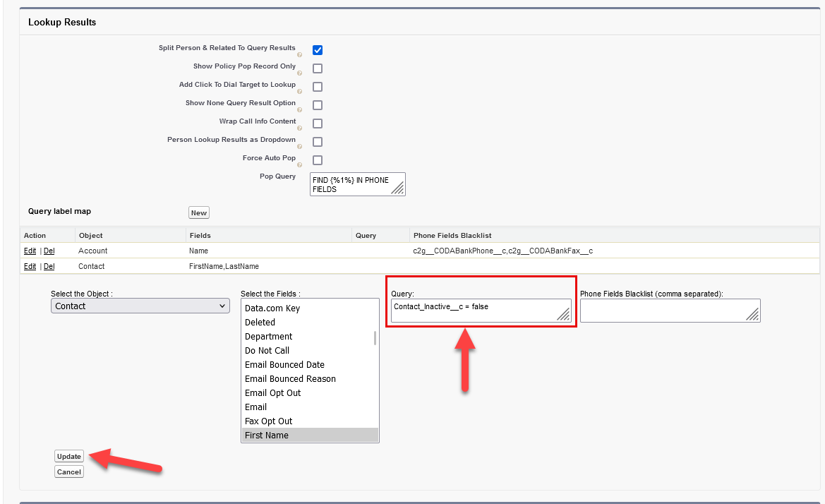Click the Cancel button
825x504 pixels.
click(x=69, y=472)
